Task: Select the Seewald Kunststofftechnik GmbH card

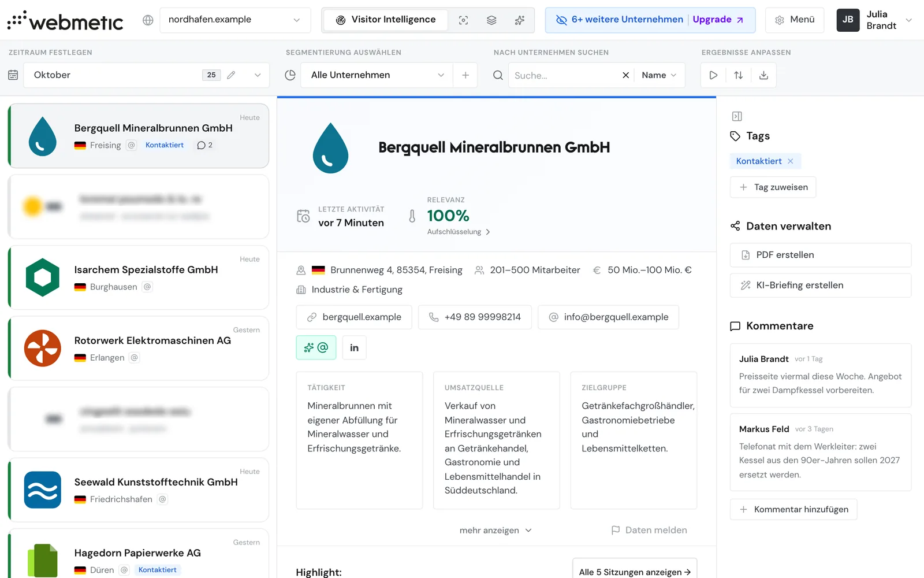Action: 139,490
